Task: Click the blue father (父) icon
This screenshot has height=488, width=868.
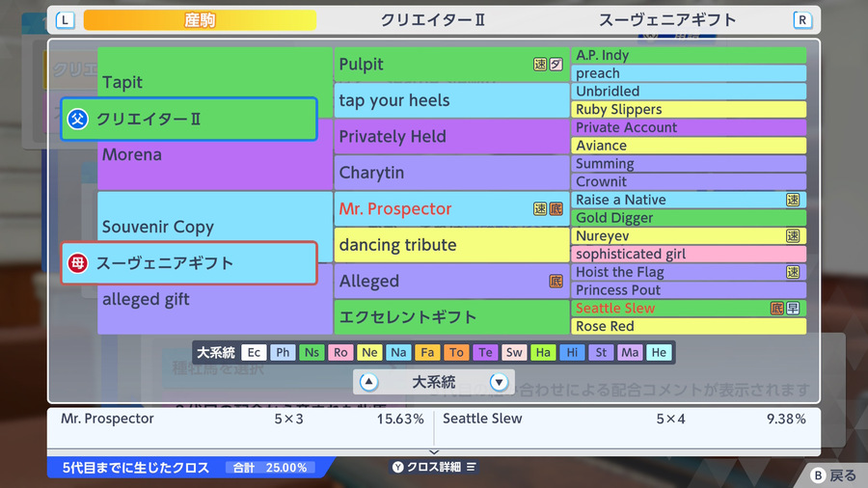Action: pyautogui.click(x=77, y=119)
